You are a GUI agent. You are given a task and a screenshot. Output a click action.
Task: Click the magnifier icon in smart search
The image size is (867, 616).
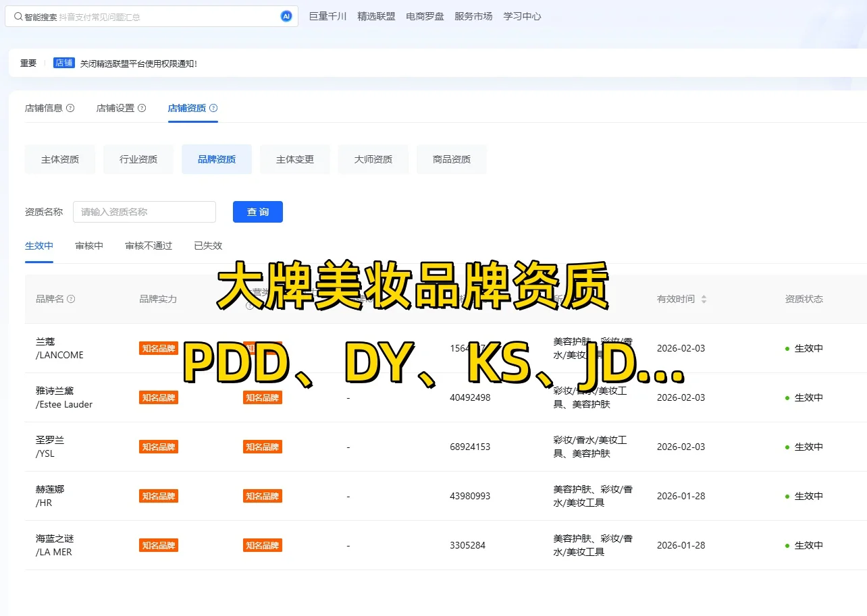(x=18, y=17)
